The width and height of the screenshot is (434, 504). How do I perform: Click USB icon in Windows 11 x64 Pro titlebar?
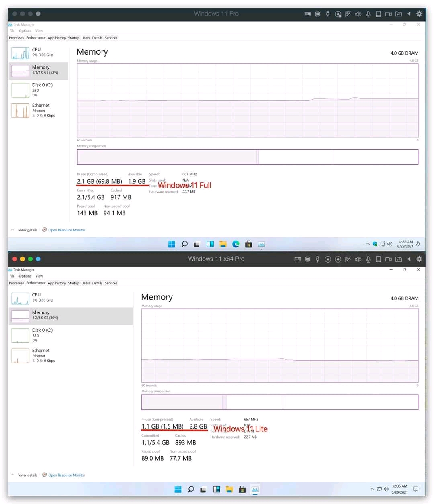(317, 259)
